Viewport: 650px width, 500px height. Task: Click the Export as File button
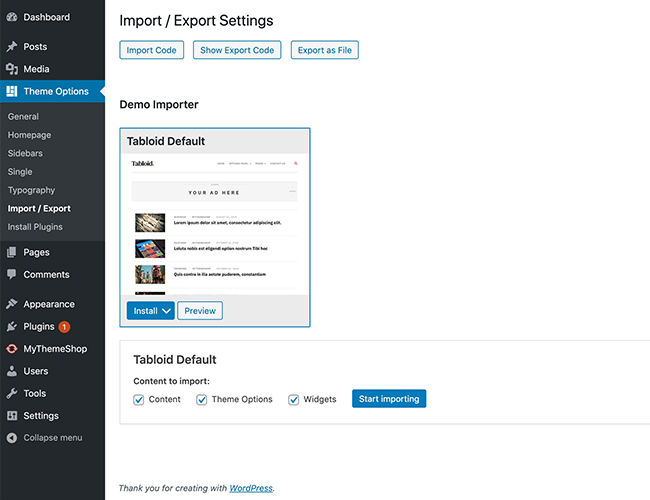click(325, 50)
